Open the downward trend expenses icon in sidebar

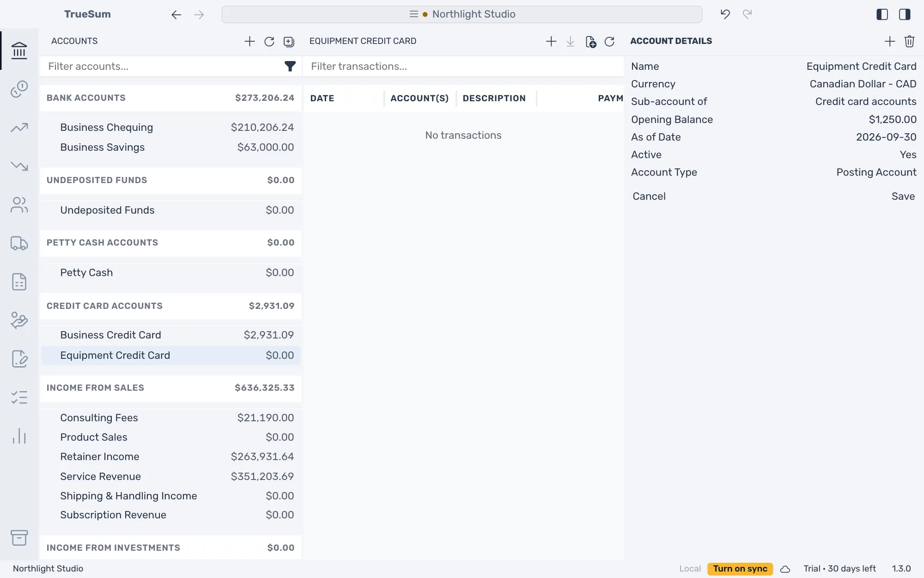(19, 166)
